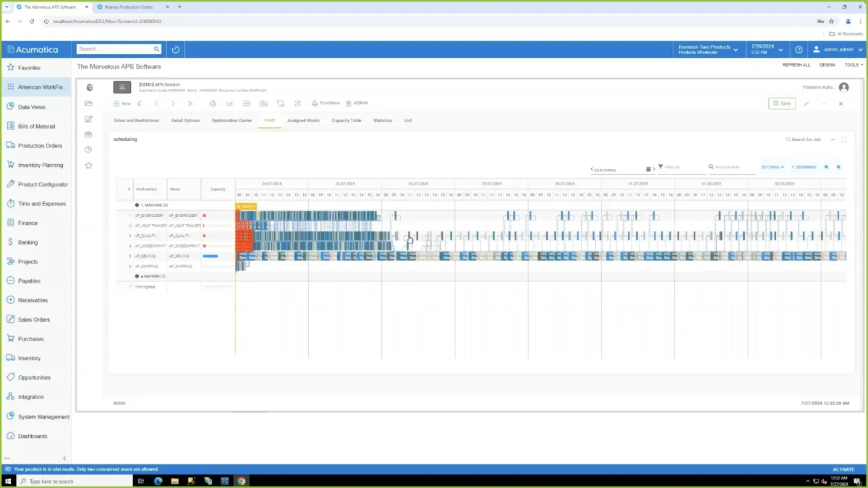The image size is (868, 488).
Task: Select the AF_SEWING workstation row
Action: click(174, 256)
